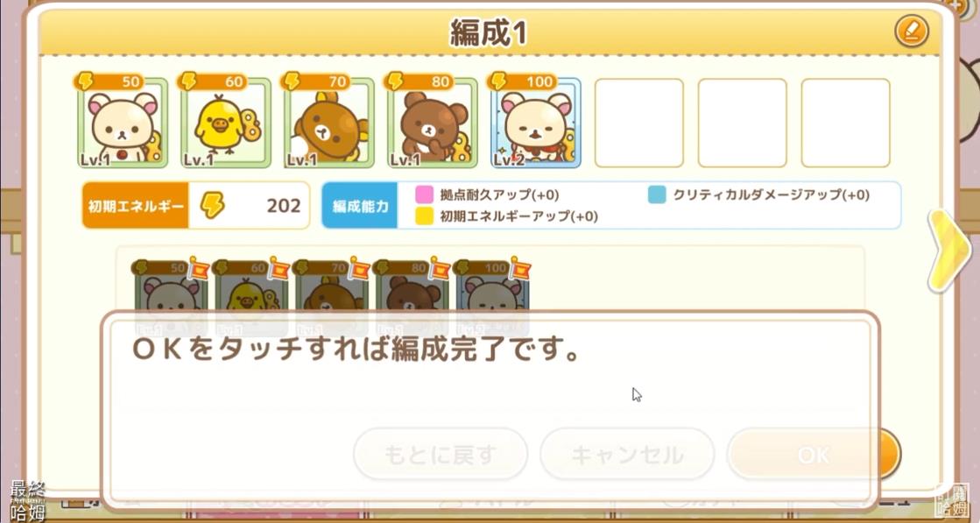Click the yellow 初期エネルギーアップ swatch

pos(425,216)
